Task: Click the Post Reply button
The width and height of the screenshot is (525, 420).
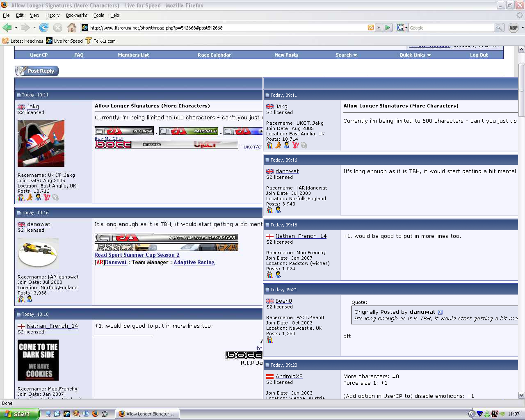Action: (37, 71)
